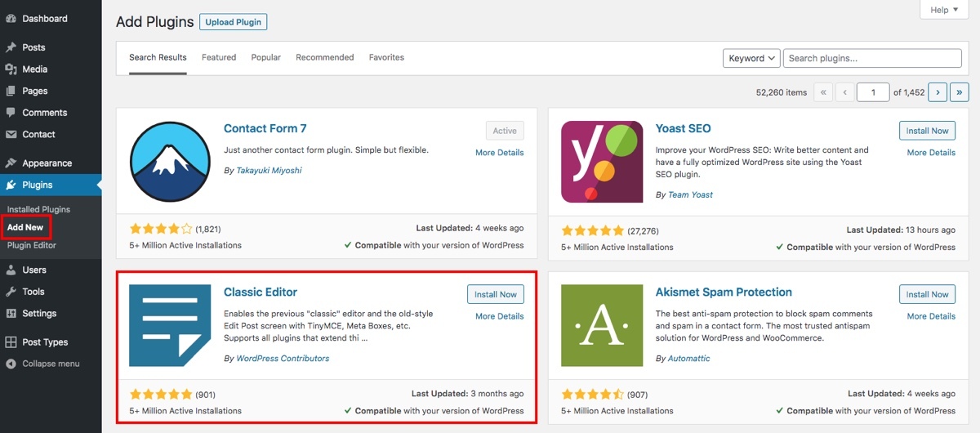Open the Keyword search type dropdown
Viewport: 980px width, 433px height.
coord(751,58)
